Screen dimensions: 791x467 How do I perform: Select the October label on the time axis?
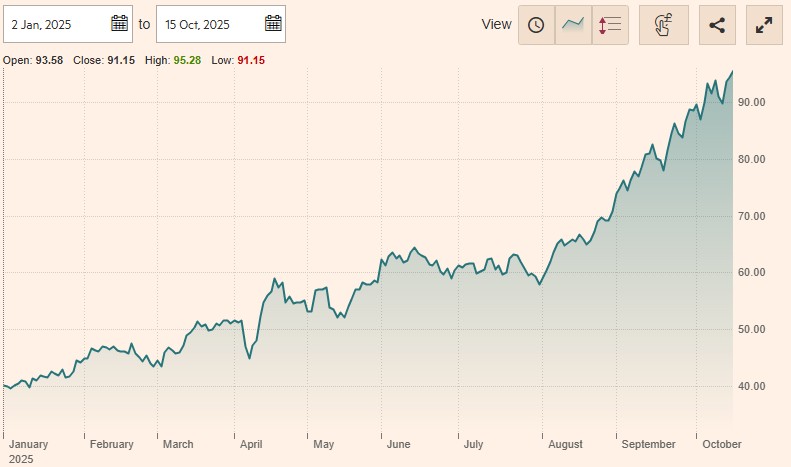pyautogui.click(x=722, y=444)
